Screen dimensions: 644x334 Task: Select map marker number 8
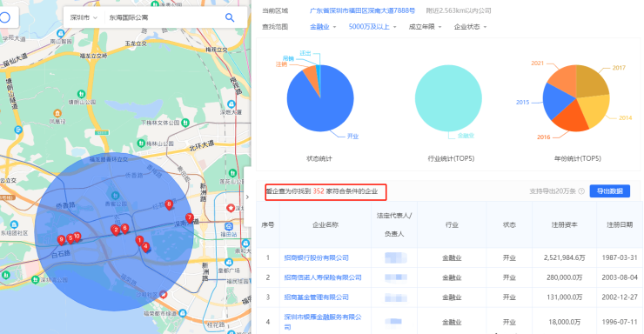tap(169, 204)
